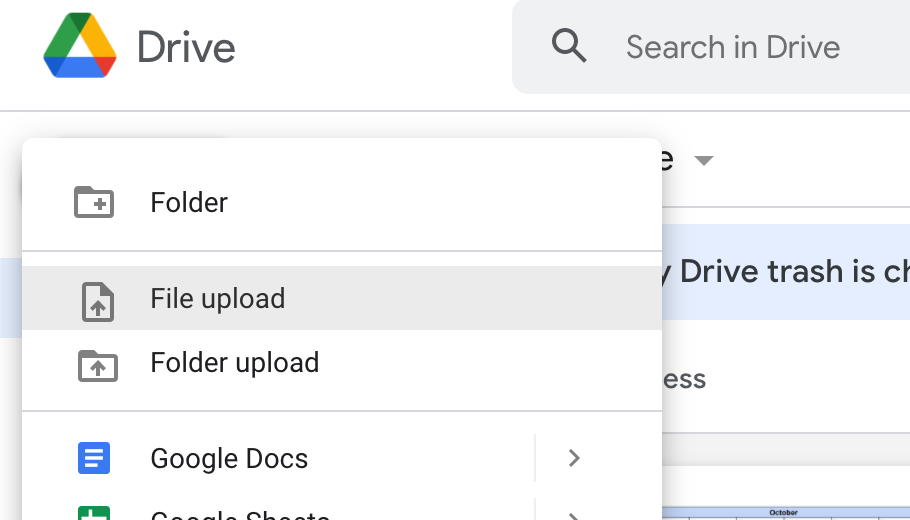
Task: Choose File upload from the menu
Action: (342, 298)
